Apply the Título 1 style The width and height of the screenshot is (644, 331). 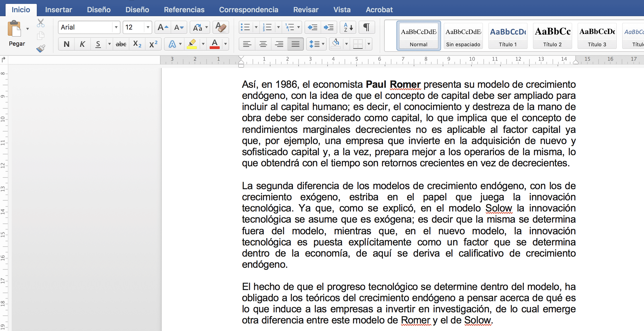pyautogui.click(x=508, y=36)
